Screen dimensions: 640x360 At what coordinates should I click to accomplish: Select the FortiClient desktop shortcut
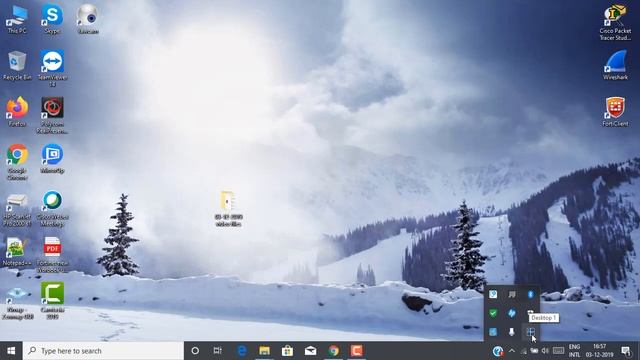pyautogui.click(x=615, y=112)
